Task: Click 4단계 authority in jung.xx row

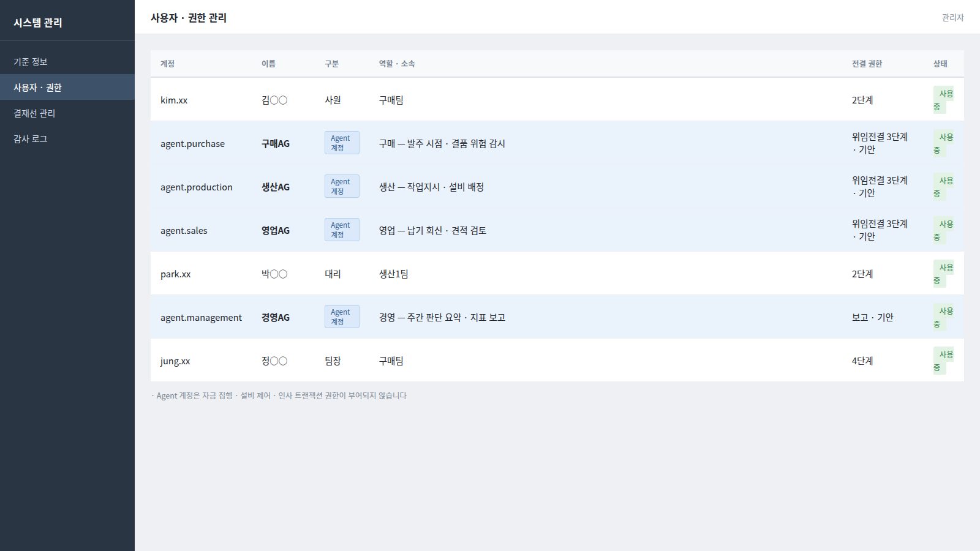Action: 862,361
